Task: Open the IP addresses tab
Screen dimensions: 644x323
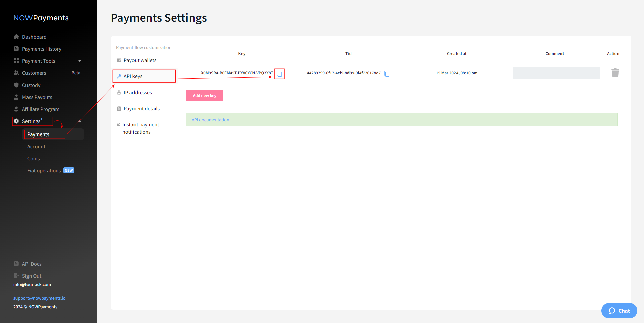Action: (138, 93)
